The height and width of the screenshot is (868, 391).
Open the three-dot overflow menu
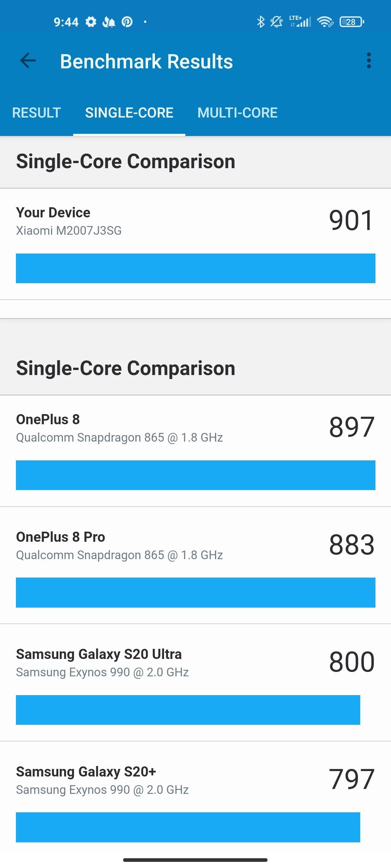point(369,60)
